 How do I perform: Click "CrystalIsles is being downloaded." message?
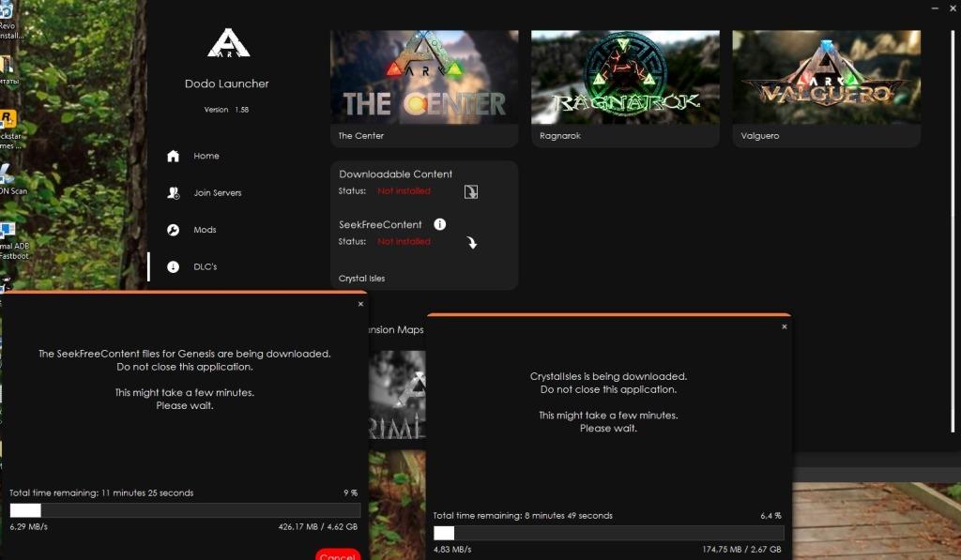pos(608,376)
